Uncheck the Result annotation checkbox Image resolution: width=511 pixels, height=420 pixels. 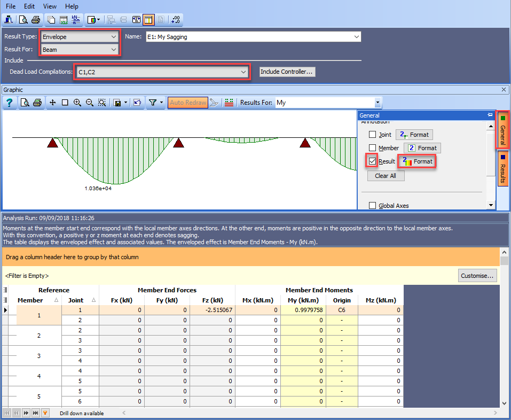tap(373, 161)
